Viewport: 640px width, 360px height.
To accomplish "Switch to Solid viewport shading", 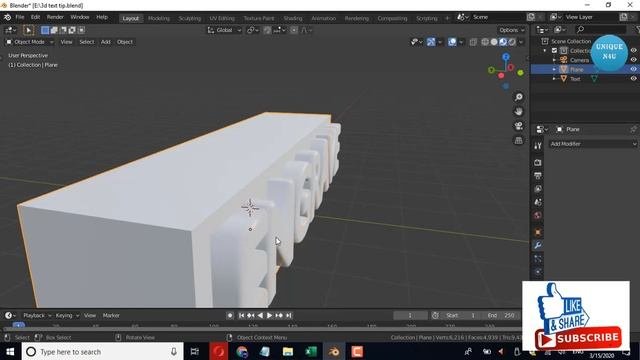I will coord(494,42).
